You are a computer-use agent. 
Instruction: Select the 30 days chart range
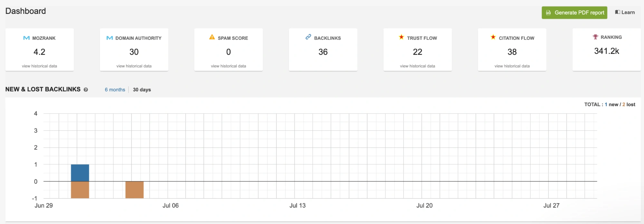click(142, 90)
